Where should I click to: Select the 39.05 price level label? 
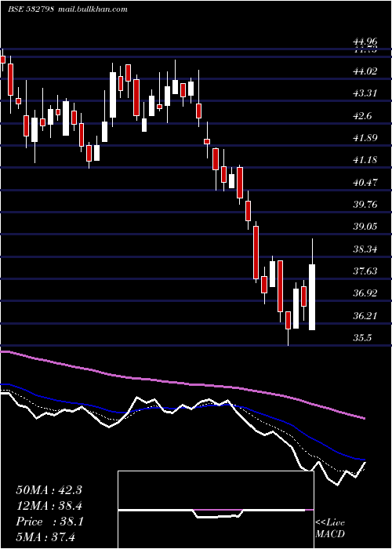[x=365, y=227]
